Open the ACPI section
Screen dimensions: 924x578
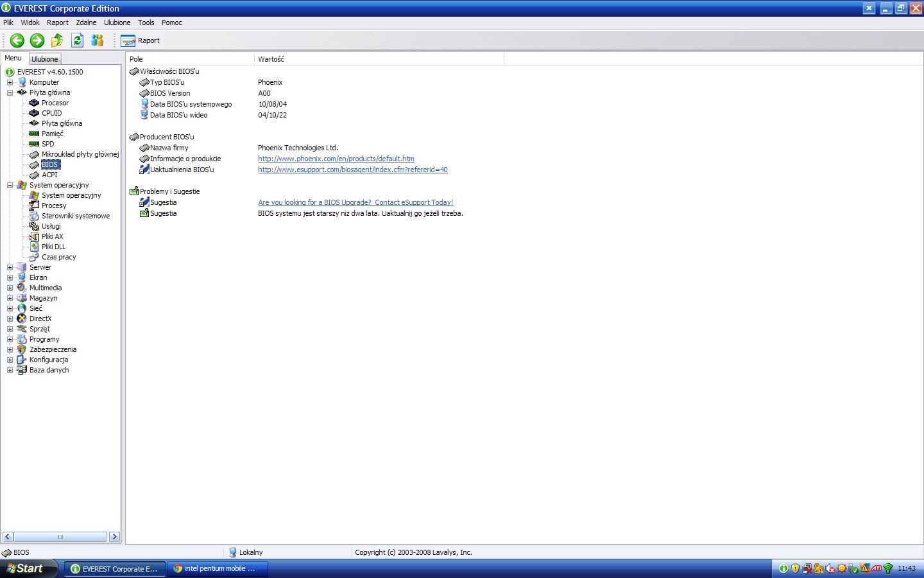point(48,175)
